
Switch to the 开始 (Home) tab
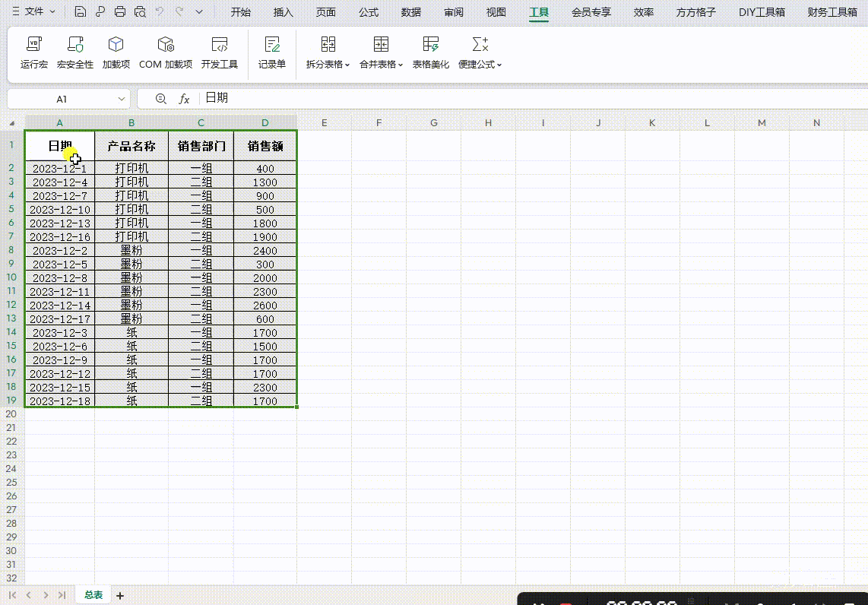[x=241, y=12]
